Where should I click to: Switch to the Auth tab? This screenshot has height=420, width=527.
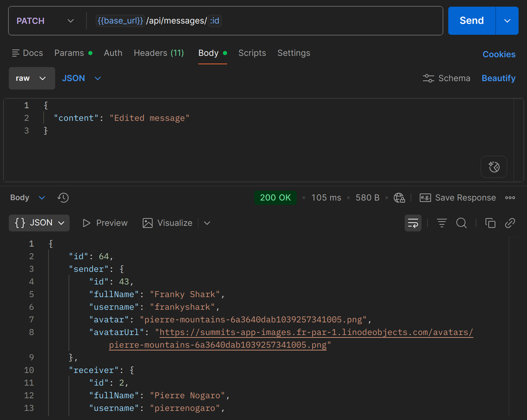tap(113, 53)
